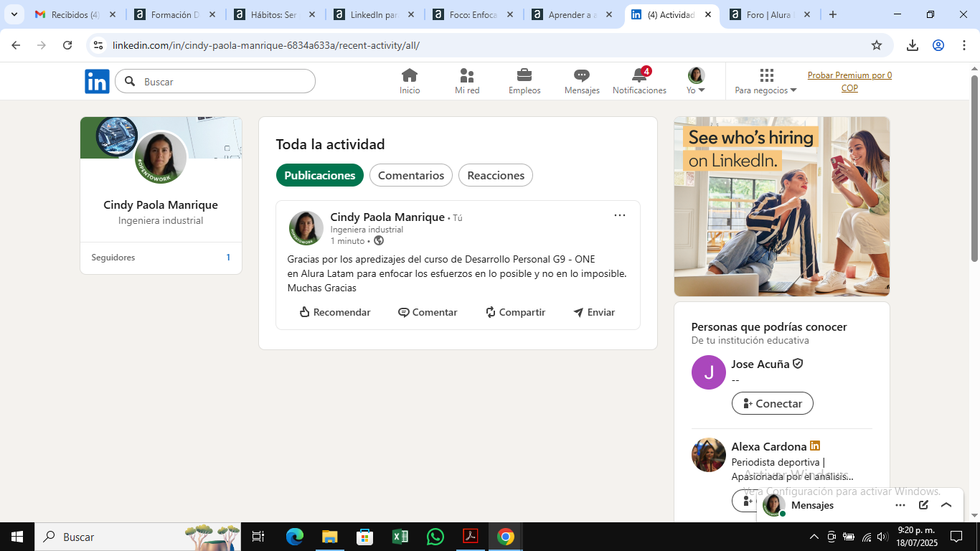The height and width of the screenshot is (551, 980).
Task: Open messaging overlay three-dot options
Action: pos(900,505)
